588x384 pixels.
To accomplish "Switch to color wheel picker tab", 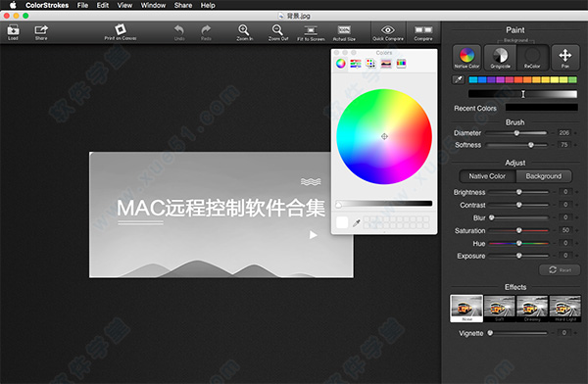I will click(x=341, y=64).
